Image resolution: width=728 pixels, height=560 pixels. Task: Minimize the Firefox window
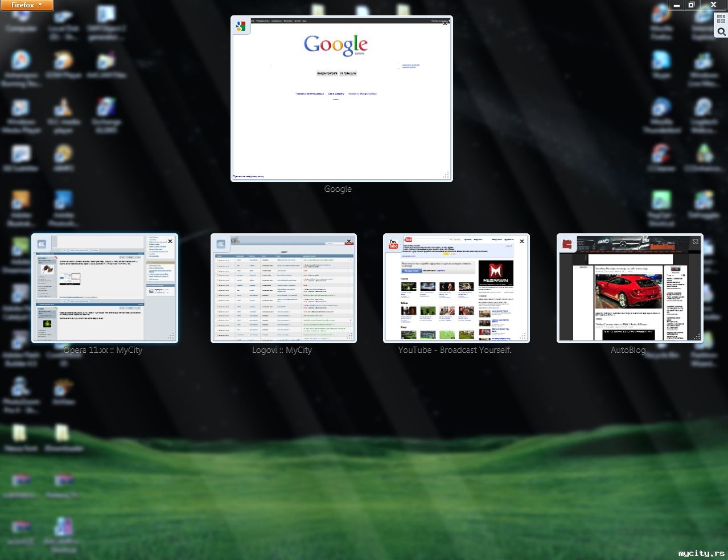(677, 5)
